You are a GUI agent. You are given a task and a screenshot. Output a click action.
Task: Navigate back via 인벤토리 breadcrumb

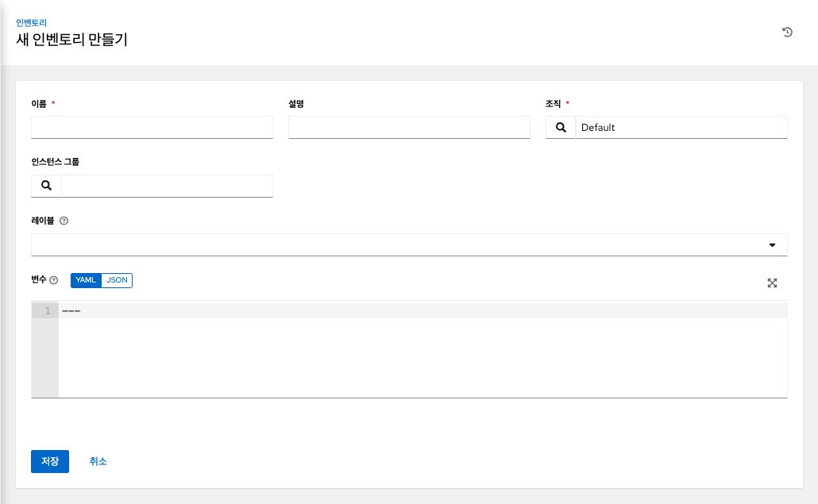coord(29,23)
